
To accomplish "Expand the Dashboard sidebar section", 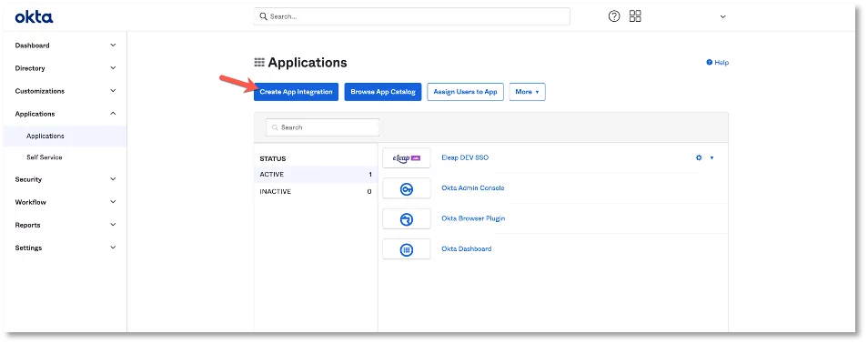I will tap(113, 46).
